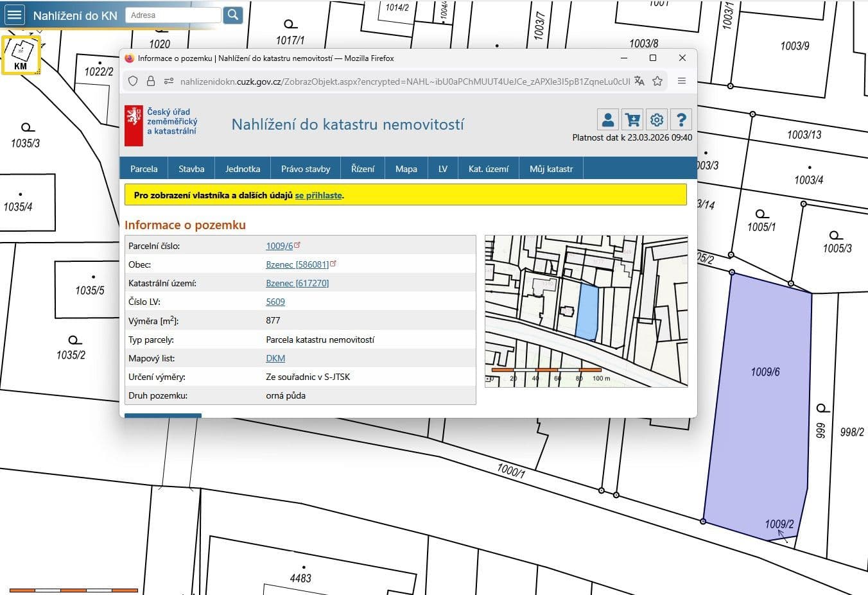This screenshot has width=868, height=595.
Task: Open the user login icon
Action: [607, 119]
